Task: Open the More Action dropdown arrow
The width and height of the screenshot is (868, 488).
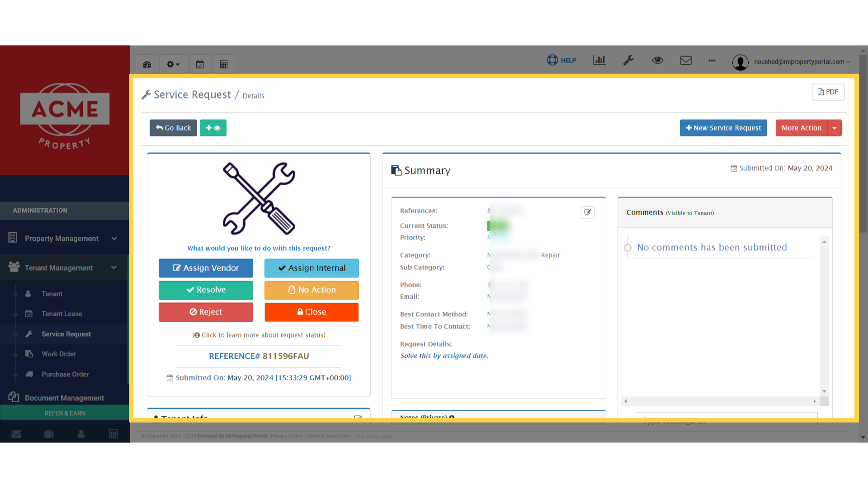Action: 835,128
